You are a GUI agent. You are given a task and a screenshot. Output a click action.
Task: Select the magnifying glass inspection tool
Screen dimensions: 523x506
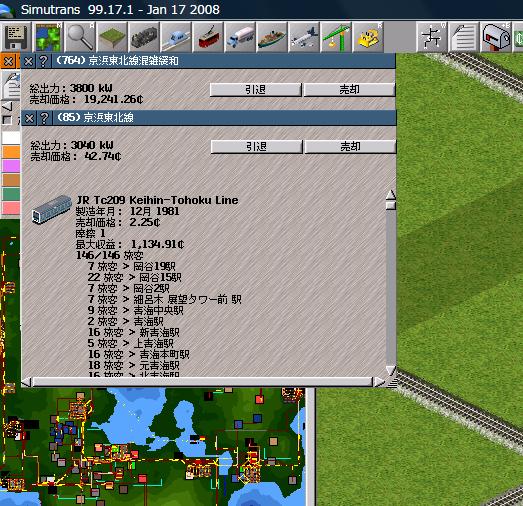pos(80,37)
